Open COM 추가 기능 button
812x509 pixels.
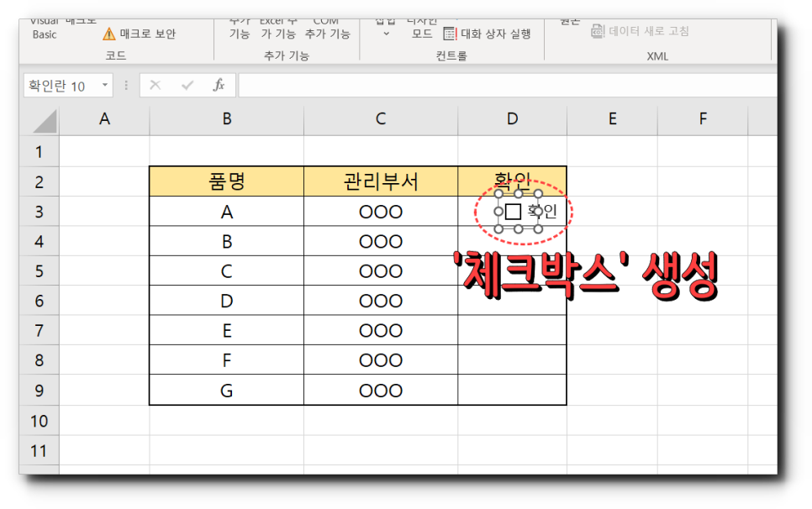coord(327,29)
